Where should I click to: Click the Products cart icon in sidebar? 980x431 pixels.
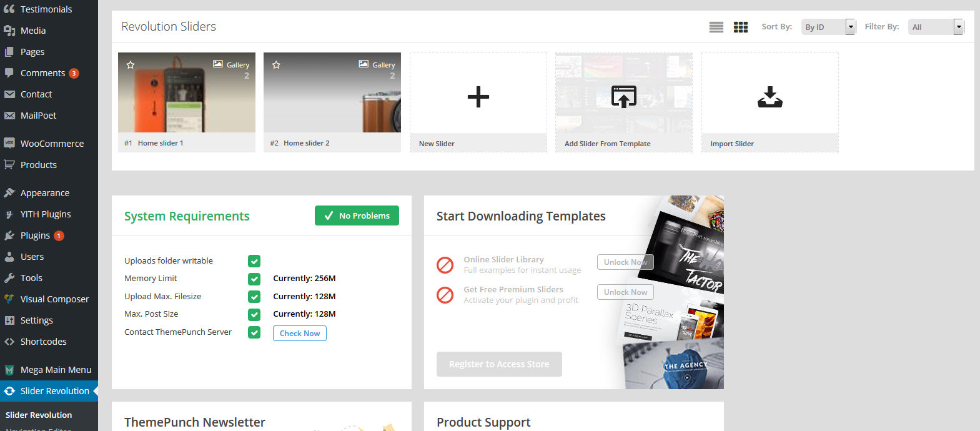point(9,164)
